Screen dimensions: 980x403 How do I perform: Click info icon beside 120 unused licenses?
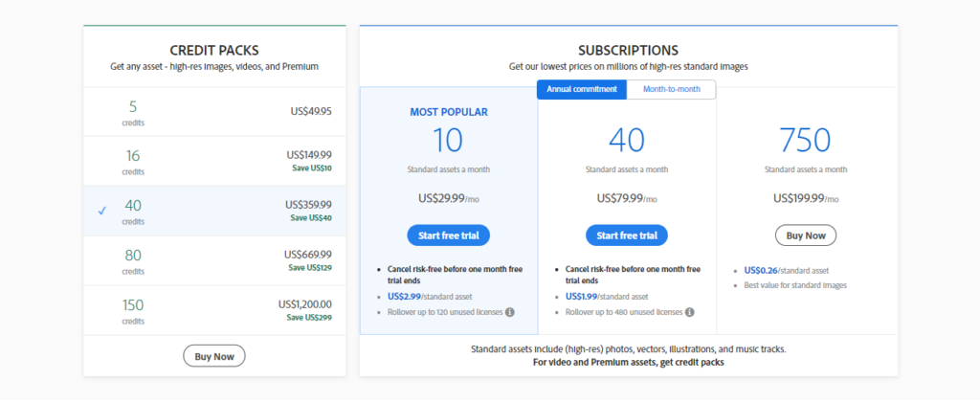[x=510, y=312]
